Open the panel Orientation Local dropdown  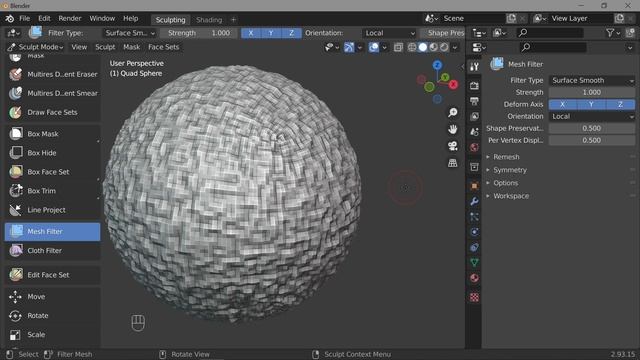coord(591,116)
